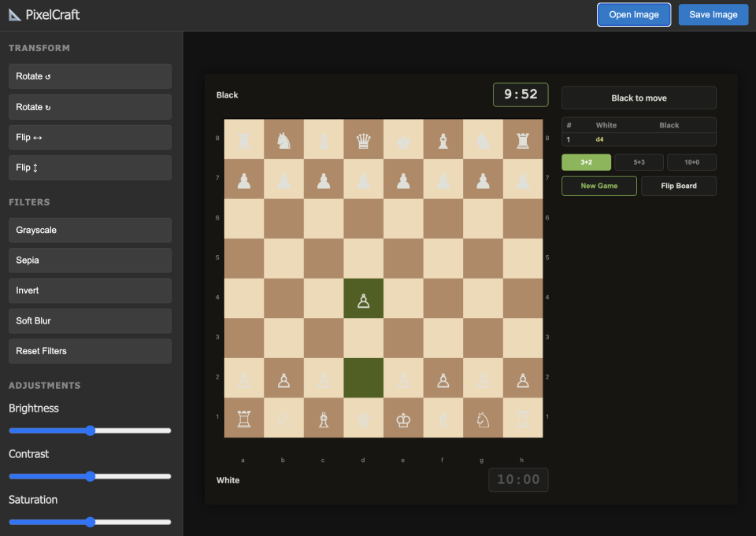Pick the 10+0 time control

pyautogui.click(x=691, y=163)
